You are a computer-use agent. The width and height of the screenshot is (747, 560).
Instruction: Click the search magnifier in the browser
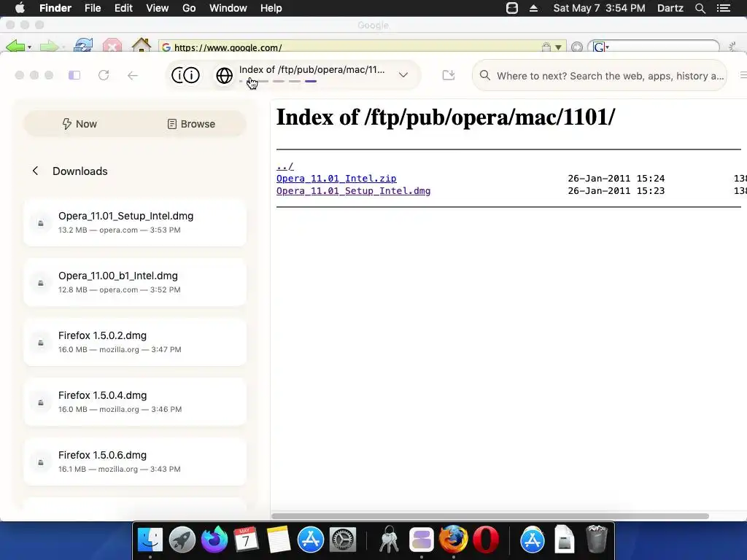[485, 75]
